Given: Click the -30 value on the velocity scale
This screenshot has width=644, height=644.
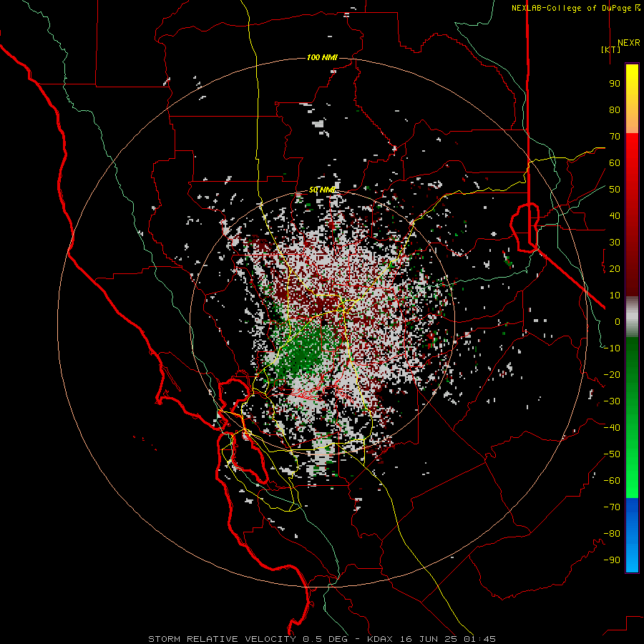Looking at the screenshot, I should (x=612, y=401).
